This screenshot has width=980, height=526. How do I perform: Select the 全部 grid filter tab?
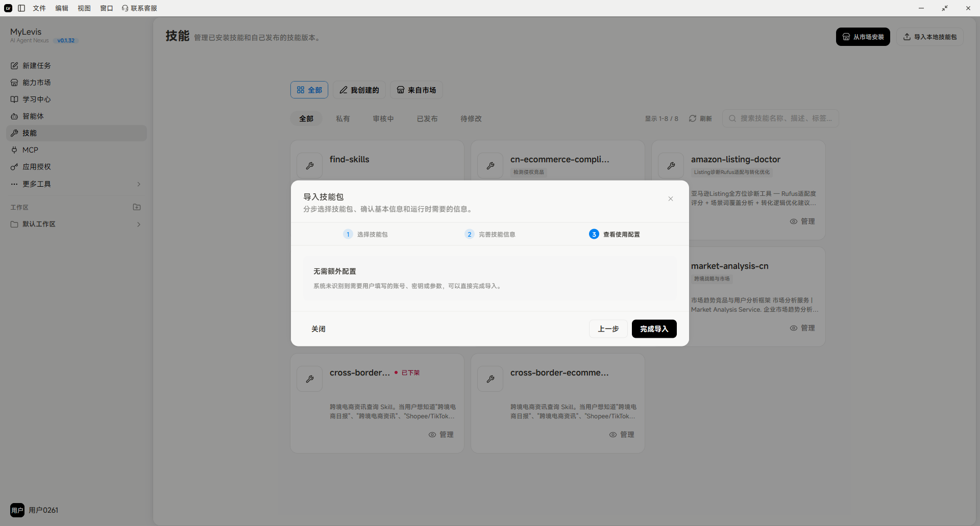pos(309,90)
